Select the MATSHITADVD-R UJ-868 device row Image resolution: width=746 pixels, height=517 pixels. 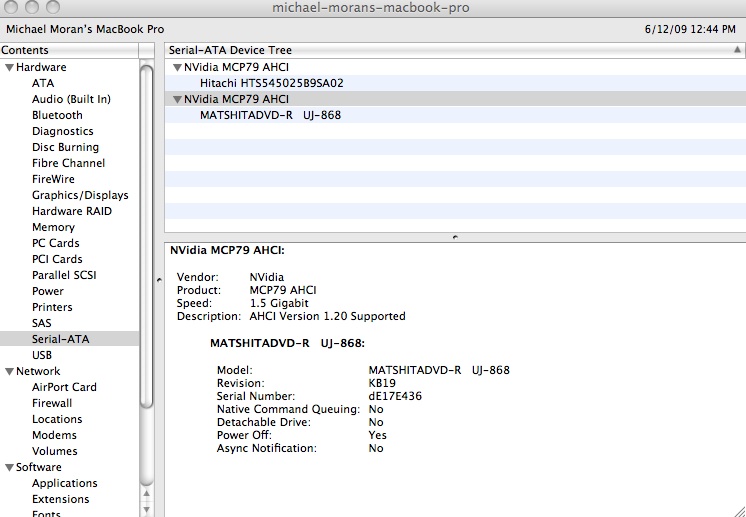click(x=455, y=115)
